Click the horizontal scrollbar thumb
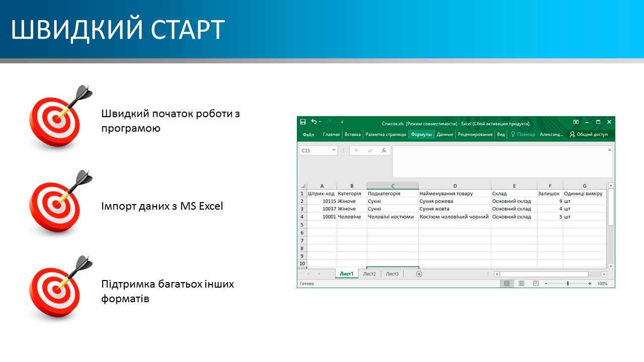 click(x=544, y=274)
